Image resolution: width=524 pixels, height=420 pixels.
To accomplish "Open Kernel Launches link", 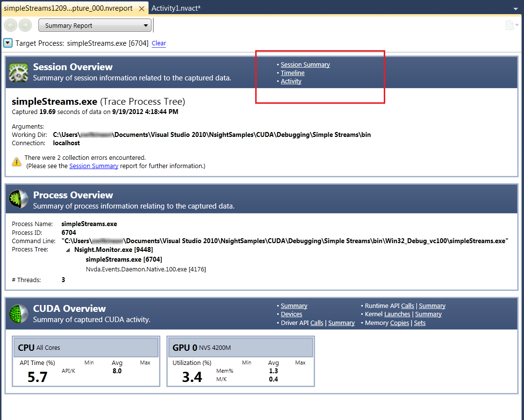I will [397, 314].
